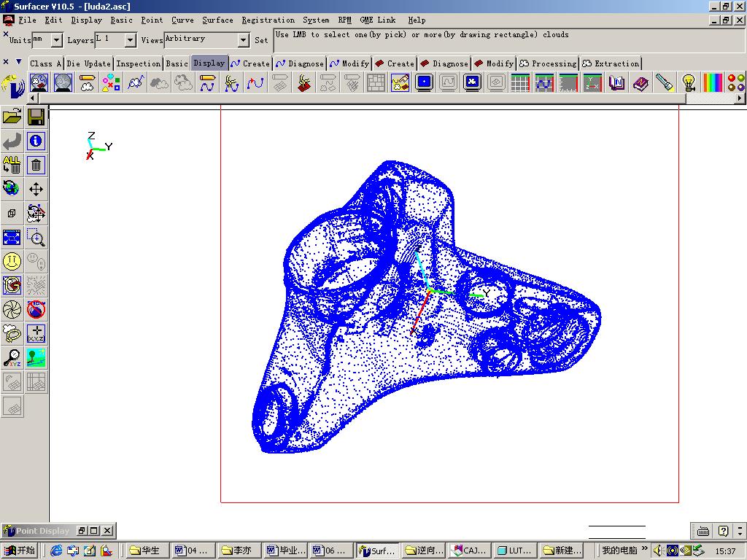This screenshot has height=560, width=747.
Task: Open the Surface menu
Action: (x=217, y=20)
